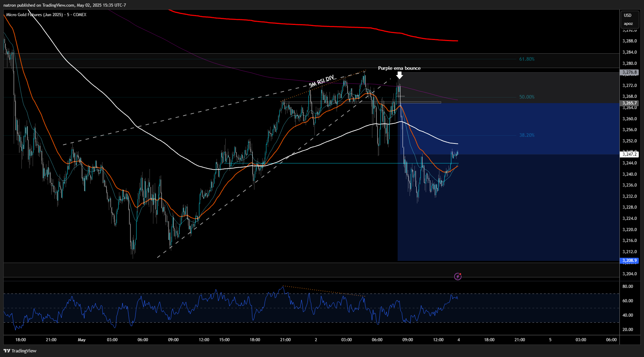Click the 3,240.0 price axis label
Screen dimensions: 644x357
[x=629, y=174]
